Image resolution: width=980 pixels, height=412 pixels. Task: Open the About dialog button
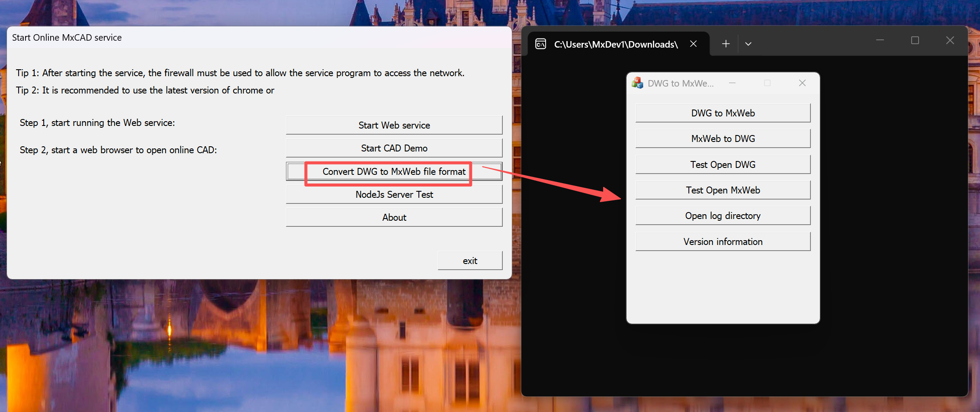(394, 217)
